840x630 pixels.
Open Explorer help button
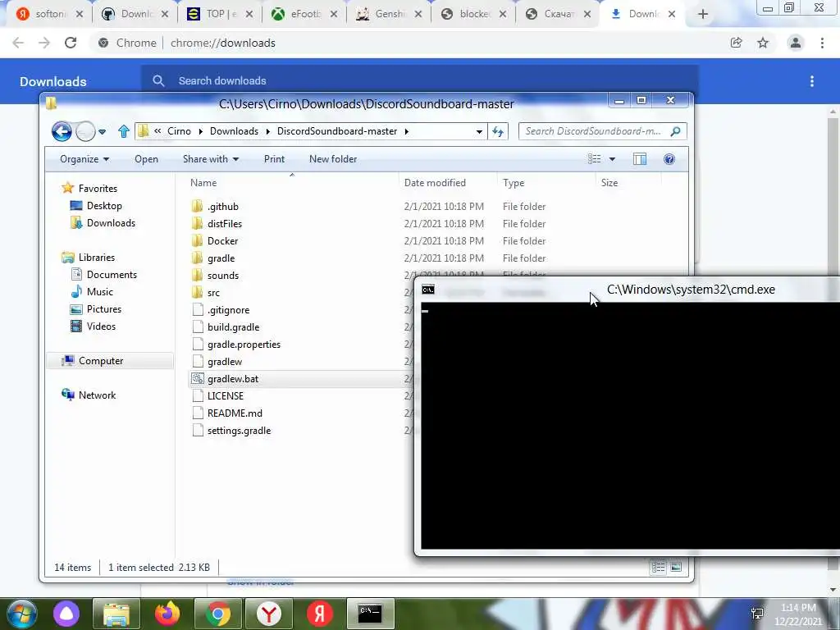[669, 159]
